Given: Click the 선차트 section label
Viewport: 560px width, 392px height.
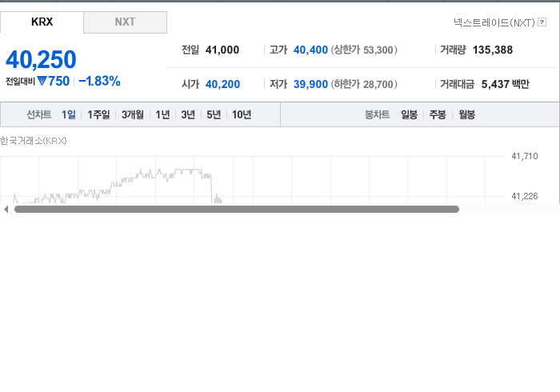Looking at the screenshot, I should (x=39, y=114).
